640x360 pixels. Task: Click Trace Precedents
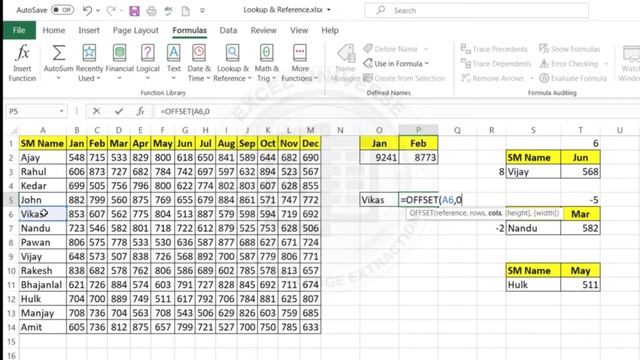(494, 49)
